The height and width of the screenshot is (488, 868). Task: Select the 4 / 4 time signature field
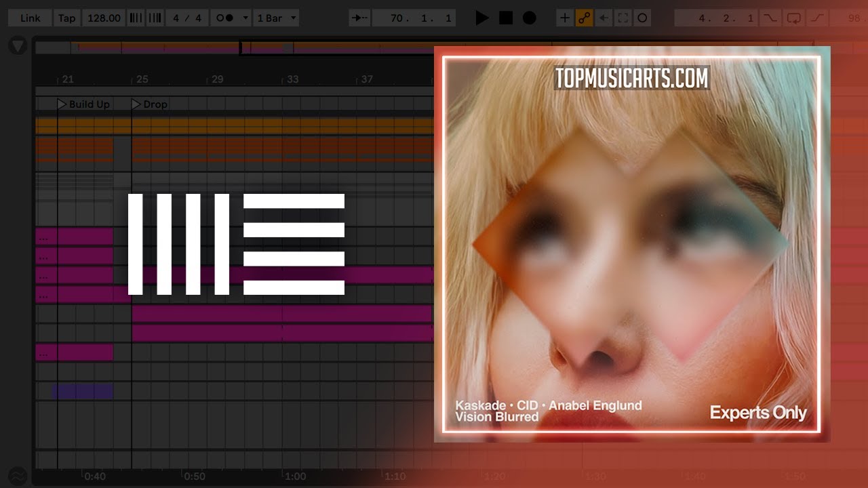[187, 18]
